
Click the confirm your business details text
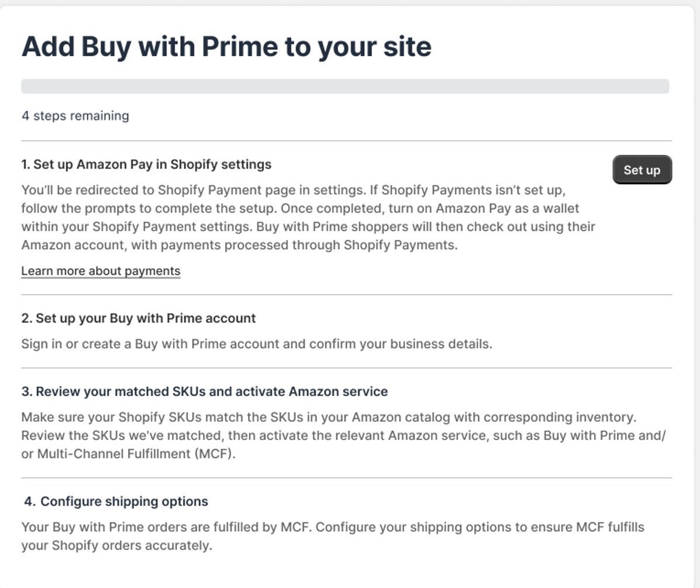(x=404, y=344)
